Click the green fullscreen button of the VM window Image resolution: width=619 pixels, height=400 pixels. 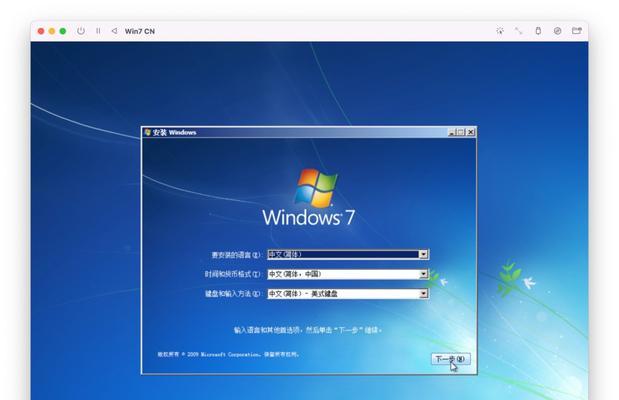(x=63, y=31)
